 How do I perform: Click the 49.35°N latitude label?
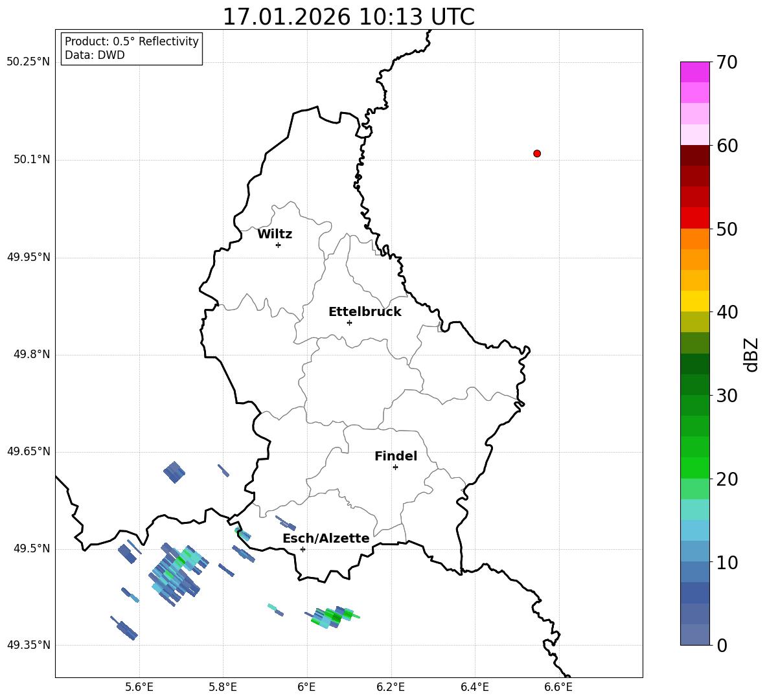29,645
